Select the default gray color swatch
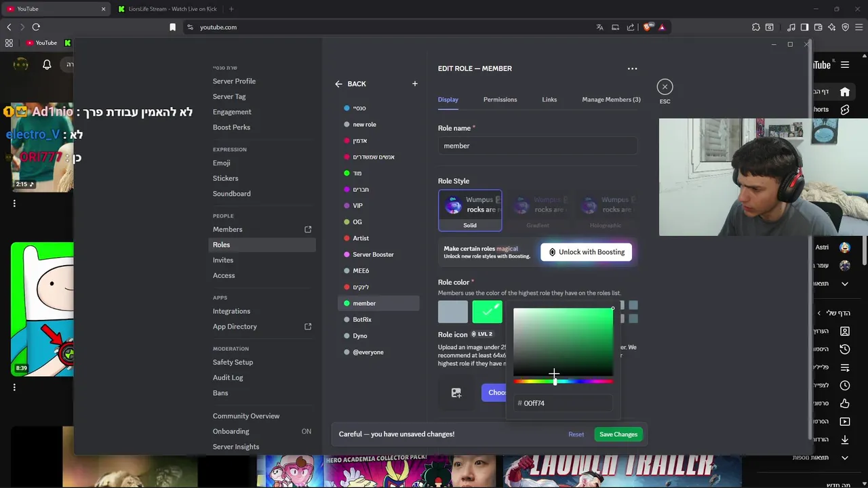The width and height of the screenshot is (868, 488). [x=453, y=312]
